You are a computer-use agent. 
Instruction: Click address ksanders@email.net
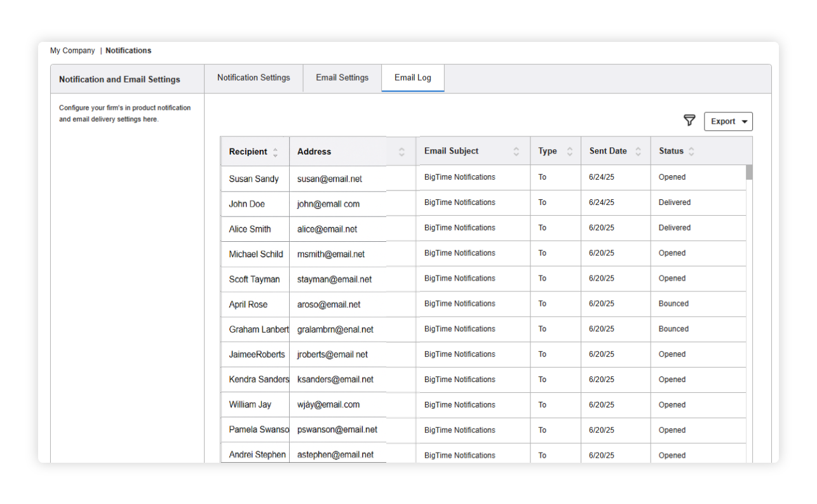335,380
